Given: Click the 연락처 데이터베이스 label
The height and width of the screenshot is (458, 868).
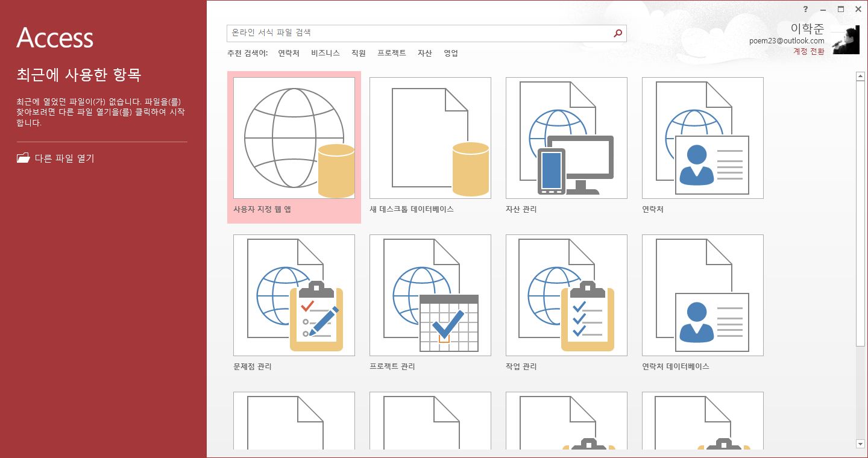Looking at the screenshot, I should pos(676,366).
